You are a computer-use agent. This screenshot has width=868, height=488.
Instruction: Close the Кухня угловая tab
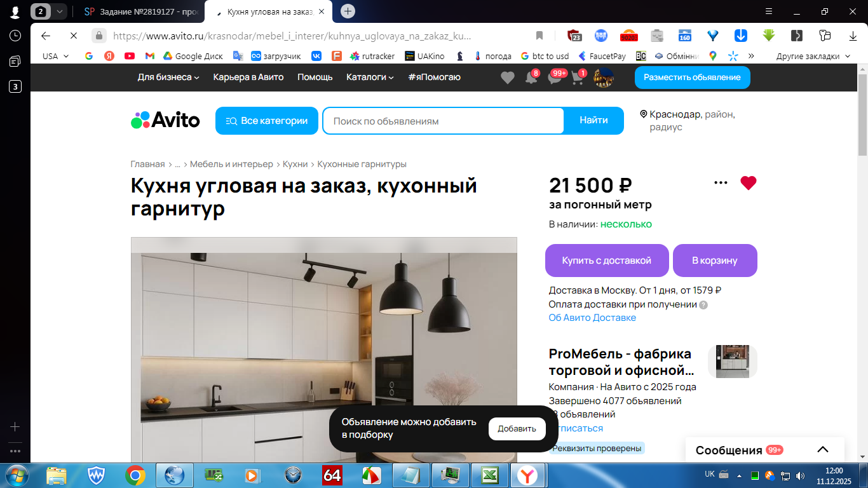click(321, 11)
